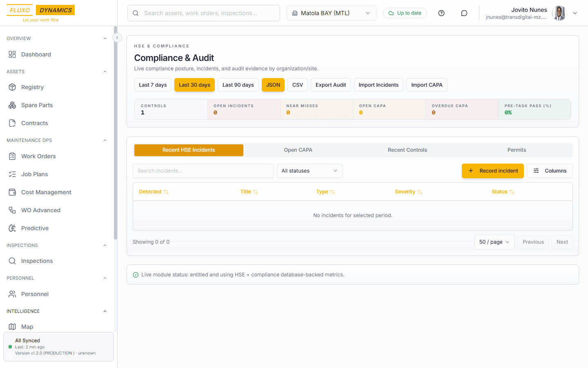The height and width of the screenshot is (368, 588).
Task: Click the Predictive brain icon
Action: [x=12, y=228]
